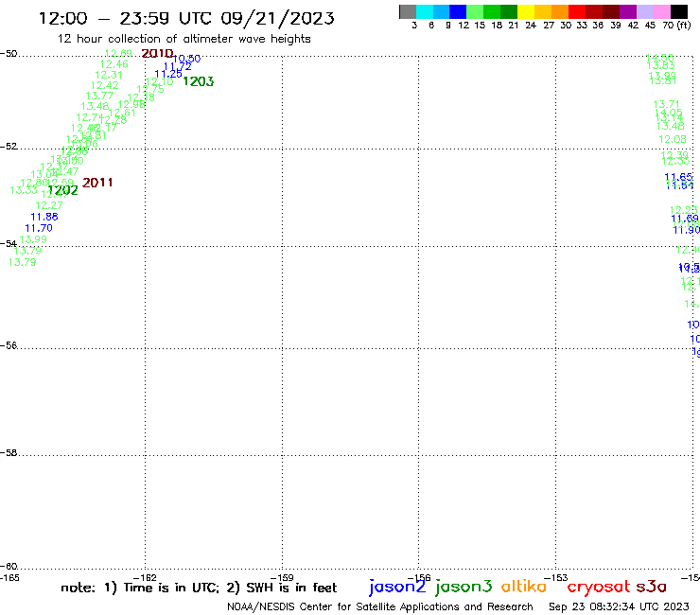Viewport: 700px width, 615px height.
Task: Click the black swatch ending the color bar
Action: pos(678,12)
